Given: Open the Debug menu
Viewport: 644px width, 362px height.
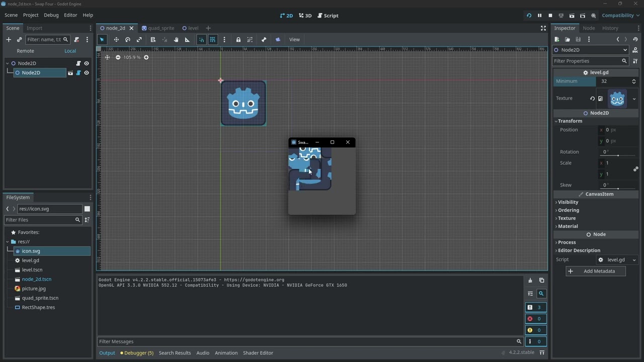Looking at the screenshot, I should pos(51,15).
